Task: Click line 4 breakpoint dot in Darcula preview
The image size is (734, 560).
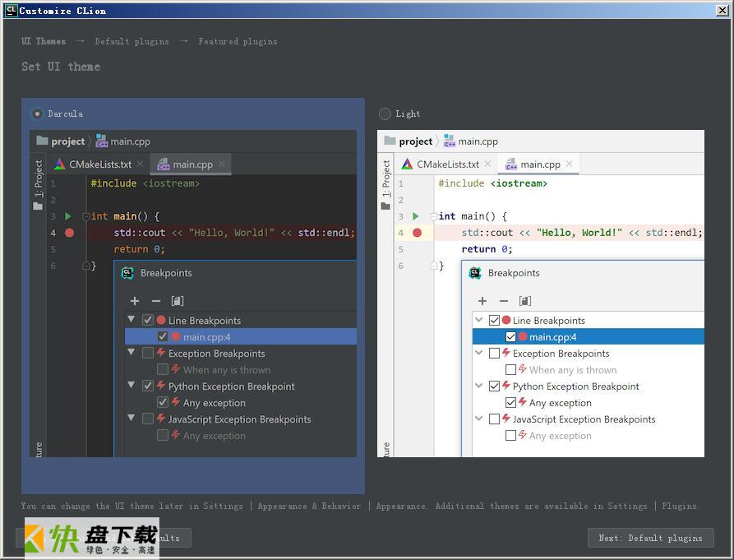Action: (x=69, y=233)
